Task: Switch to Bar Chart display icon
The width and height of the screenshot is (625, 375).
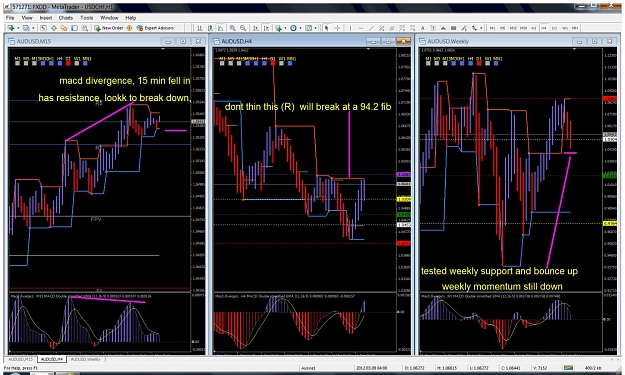Action: point(199,28)
